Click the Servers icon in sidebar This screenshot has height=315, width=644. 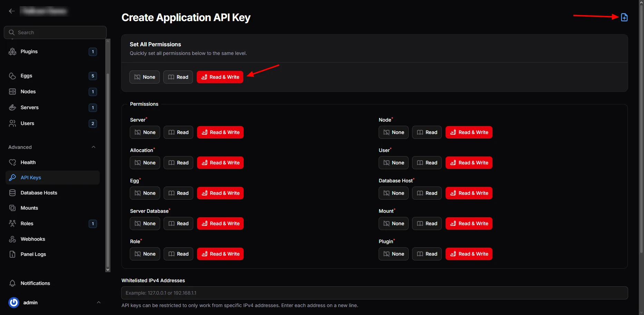coord(12,107)
